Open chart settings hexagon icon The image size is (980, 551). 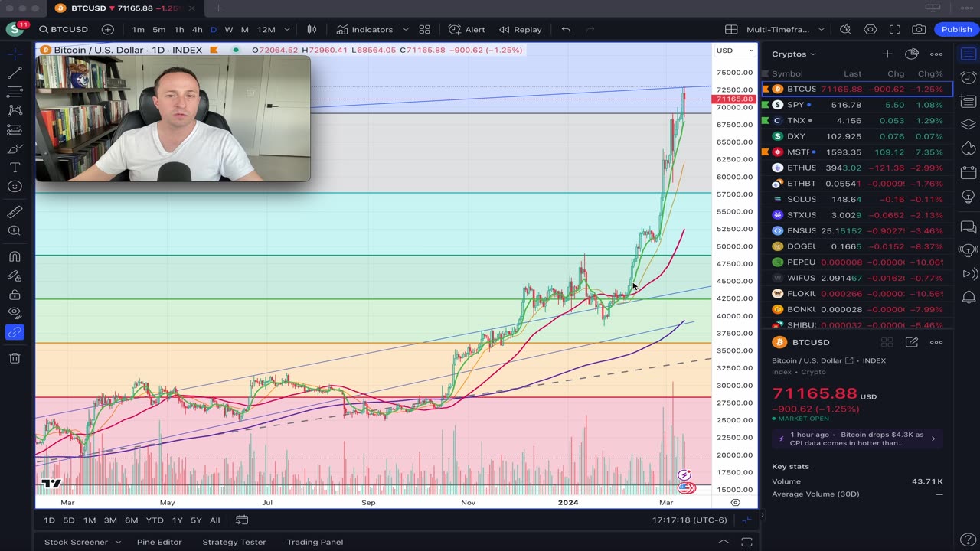871,29
